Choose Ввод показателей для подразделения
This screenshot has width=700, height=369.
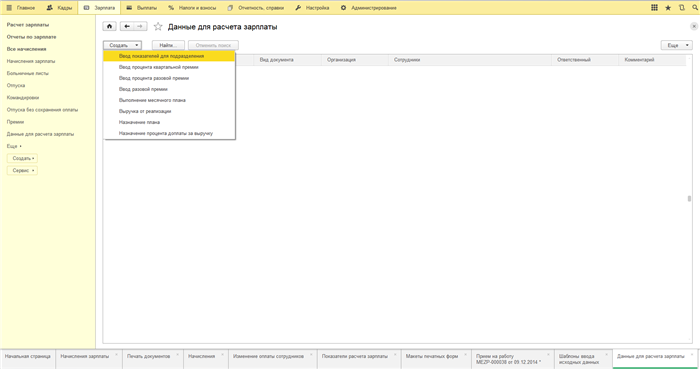[169, 56]
